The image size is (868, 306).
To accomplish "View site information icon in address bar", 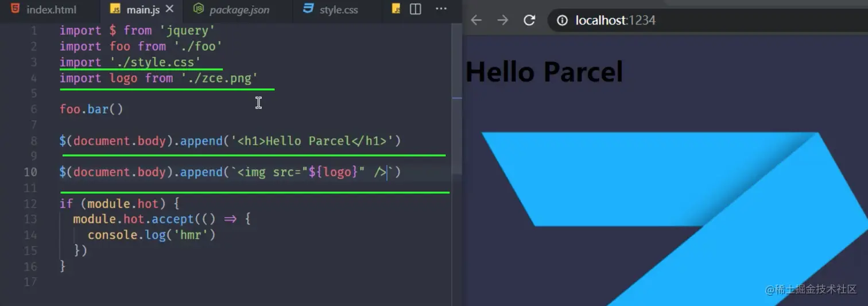I will point(563,21).
